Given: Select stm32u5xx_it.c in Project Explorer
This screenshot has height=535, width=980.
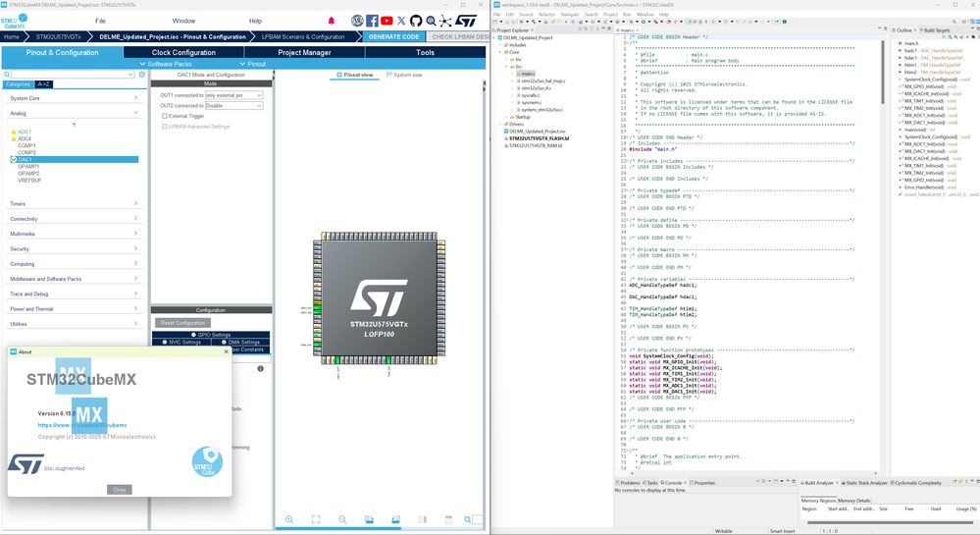Looking at the screenshot, I should click(538, 87).
